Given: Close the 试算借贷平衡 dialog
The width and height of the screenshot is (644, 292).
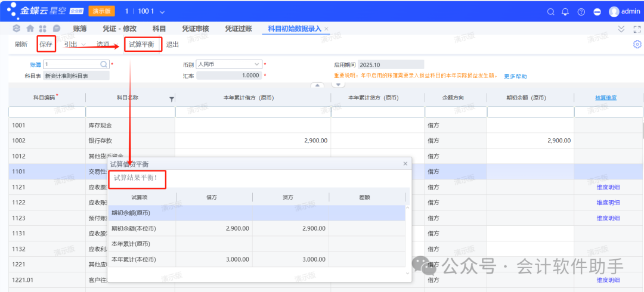Looking at the screenshot, I should pos(405,163).
